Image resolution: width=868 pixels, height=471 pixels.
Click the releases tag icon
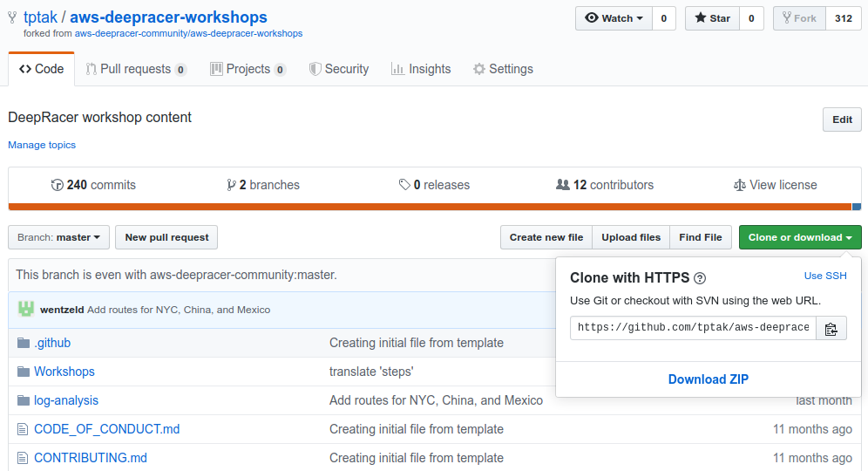tap(404, 185)
